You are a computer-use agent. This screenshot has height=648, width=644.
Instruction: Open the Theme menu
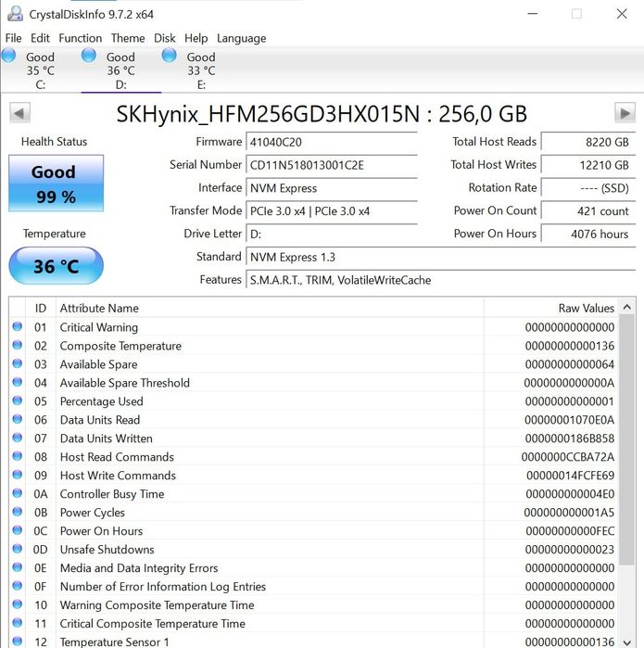point(128,38)
